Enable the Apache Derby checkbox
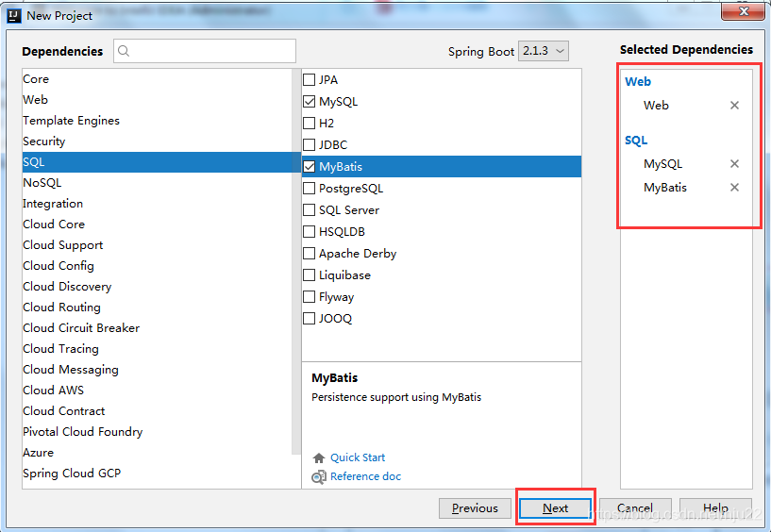The image size is (771, 532). coord(309,253)
